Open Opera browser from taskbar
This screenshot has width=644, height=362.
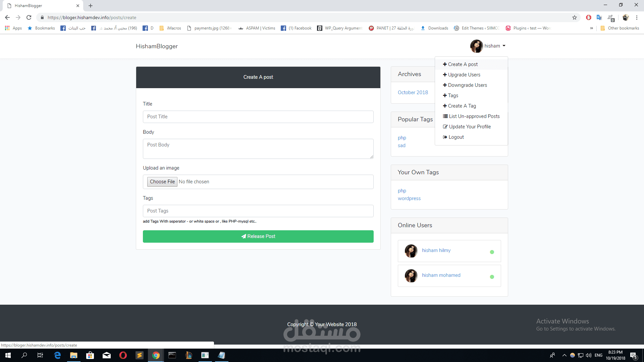pyautogui.click(x=123, y=355)
